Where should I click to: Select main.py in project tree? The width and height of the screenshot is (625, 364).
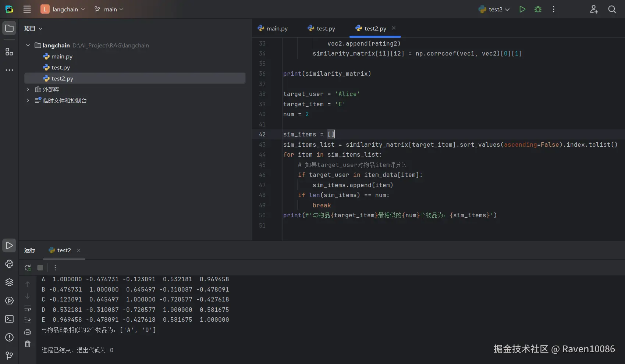62,56
